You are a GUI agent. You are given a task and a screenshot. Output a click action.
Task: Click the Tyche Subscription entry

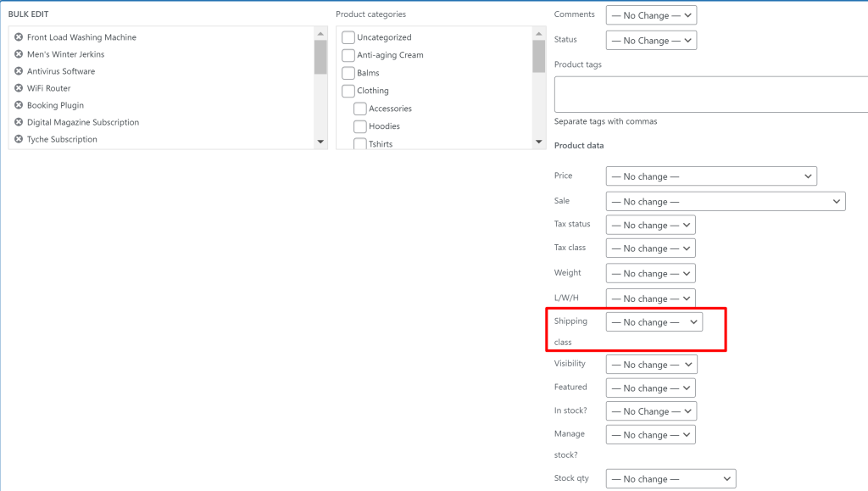pos(62,139)
